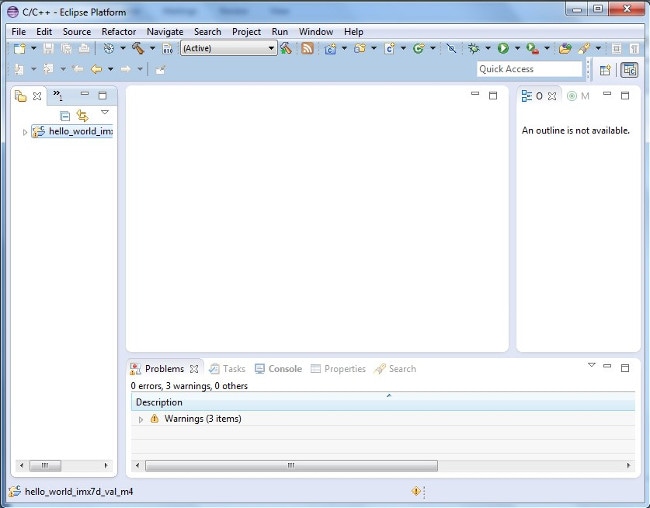Click the Problems panel horizontal scrollbar
Viewport: 650px width, 508px height.
click(291, 465)
